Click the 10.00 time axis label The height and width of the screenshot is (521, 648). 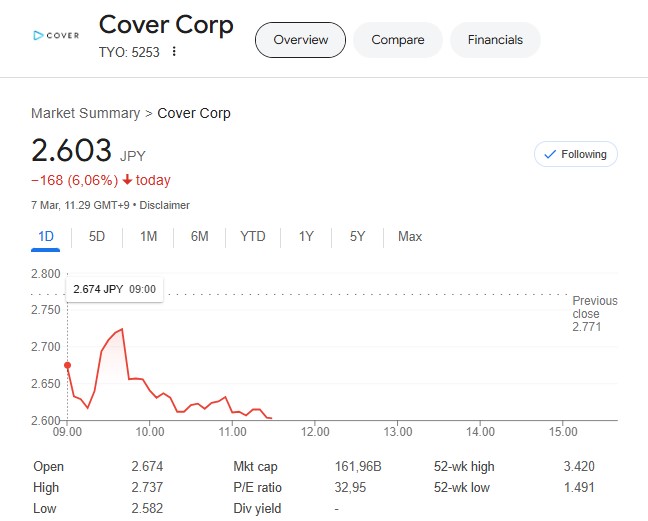click(150, 432)
